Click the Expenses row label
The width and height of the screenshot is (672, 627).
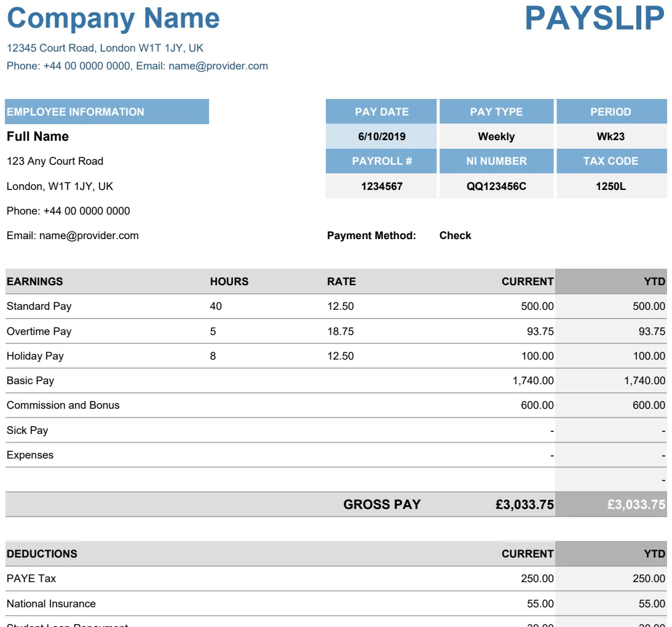(x=30, y=455)
